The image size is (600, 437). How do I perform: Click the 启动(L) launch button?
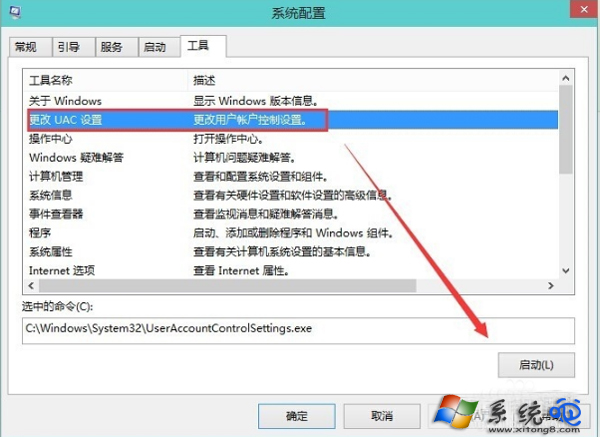(x=536, y=365)
